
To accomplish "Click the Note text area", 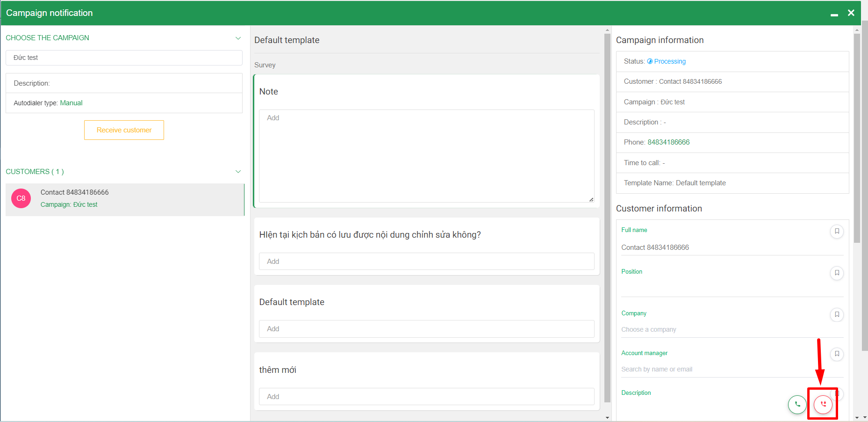I will tap(426, 156).
